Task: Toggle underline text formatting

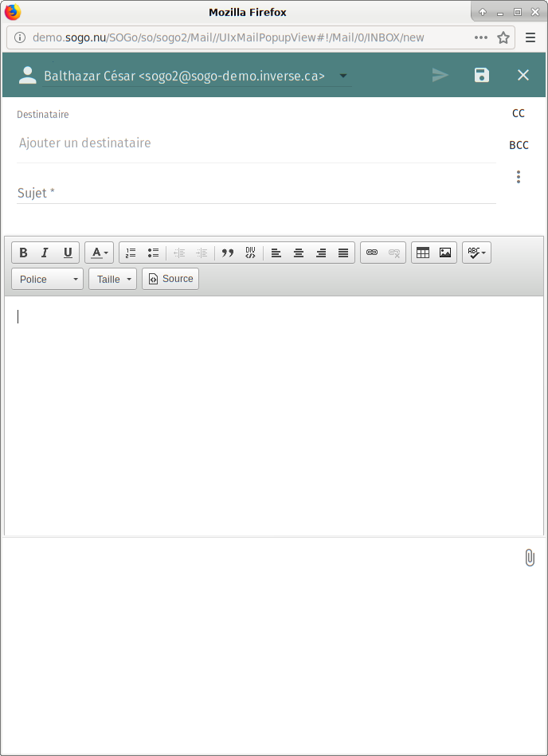Action: (68, 253)
